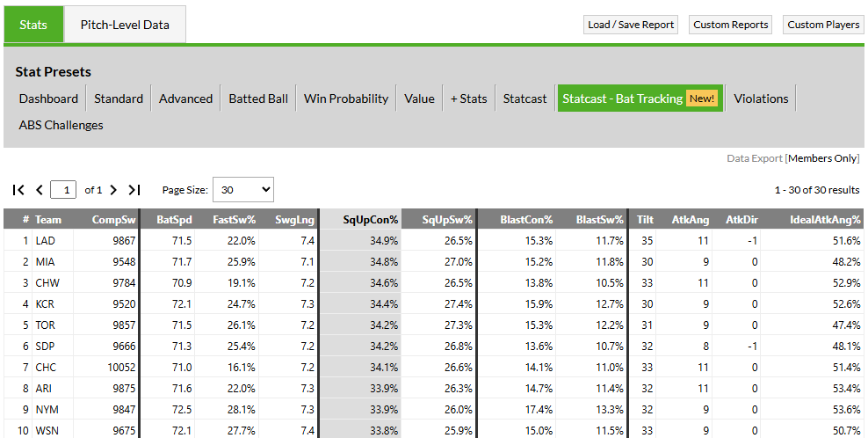Screen dimensions: 868x438
Task: Open Custom Players
Action: tap(823, 25)
